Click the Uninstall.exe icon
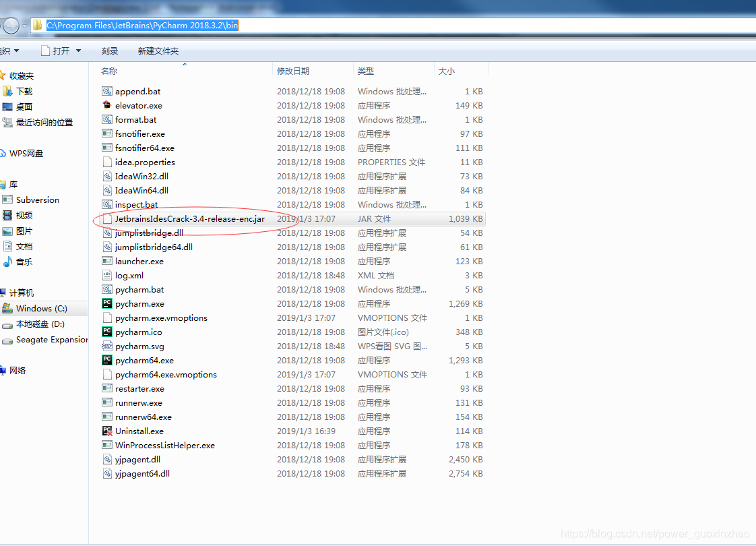 (107, 431)
